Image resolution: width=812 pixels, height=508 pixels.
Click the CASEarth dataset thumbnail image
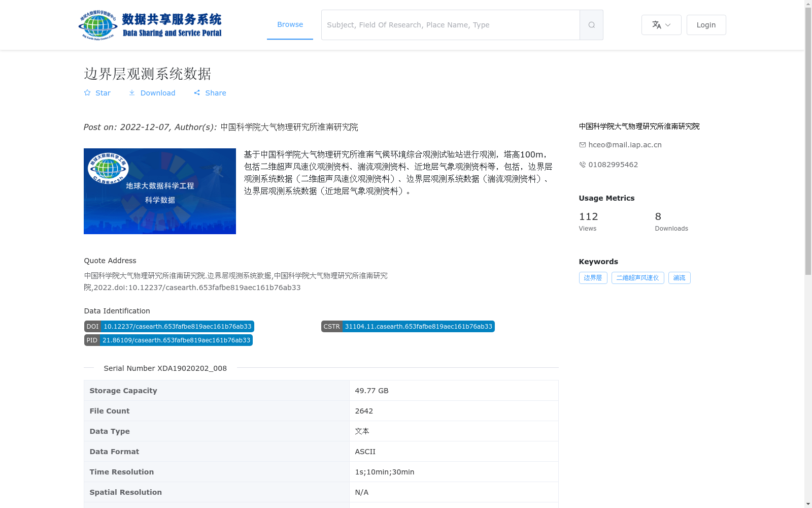coord(160,191)
